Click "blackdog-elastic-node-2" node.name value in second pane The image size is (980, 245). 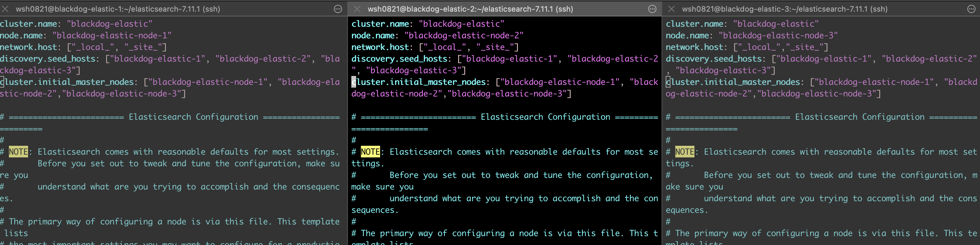[x=464, y=35]
